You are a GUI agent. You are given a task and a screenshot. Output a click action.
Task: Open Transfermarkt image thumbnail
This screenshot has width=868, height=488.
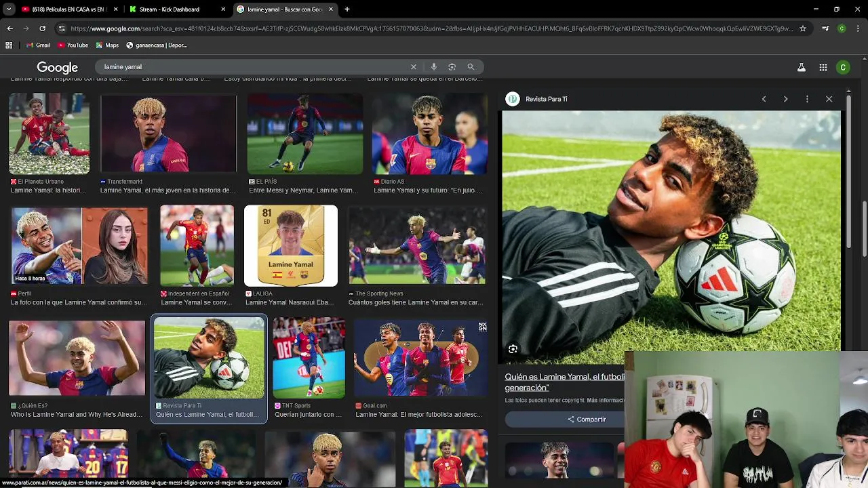tap(168, 134)
